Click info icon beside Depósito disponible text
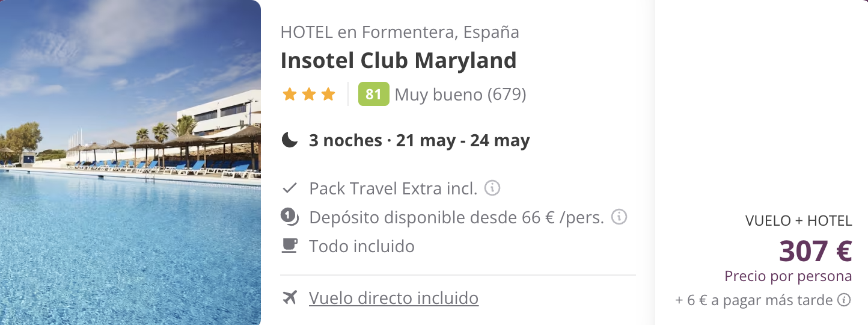Viewport: 868px width, 325px height. point(619,217)
